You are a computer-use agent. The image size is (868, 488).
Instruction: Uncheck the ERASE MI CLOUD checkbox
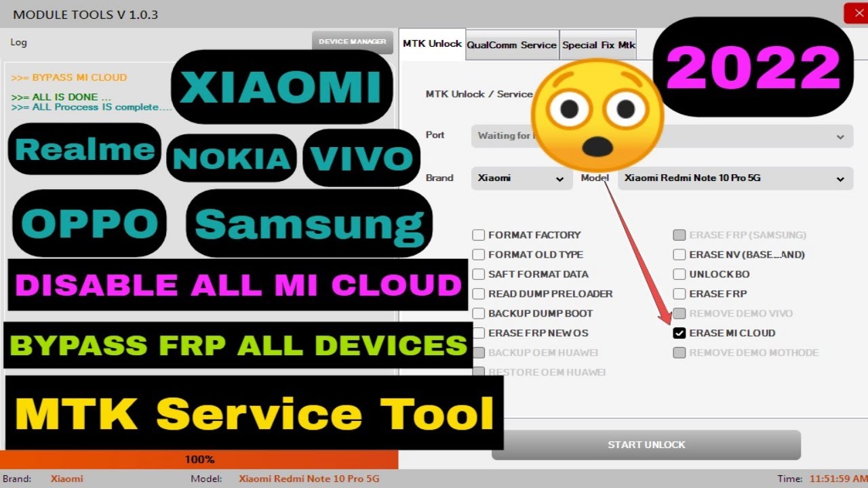pos(679,333)
